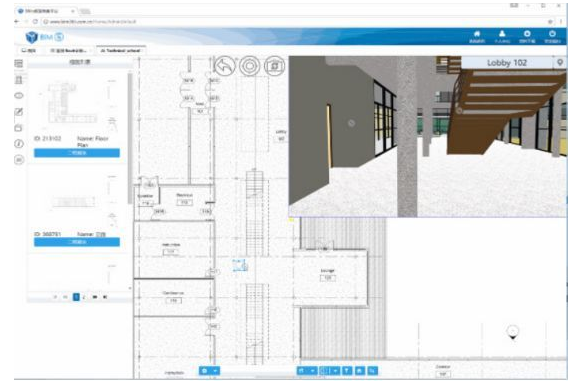
Task: Click the blue button under the second drawing
Action: point(77,242)
